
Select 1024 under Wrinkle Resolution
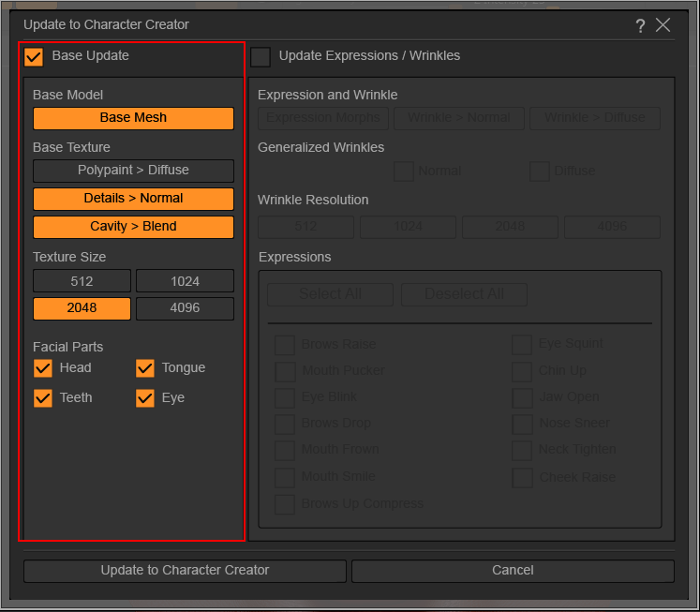pos(408,227)
